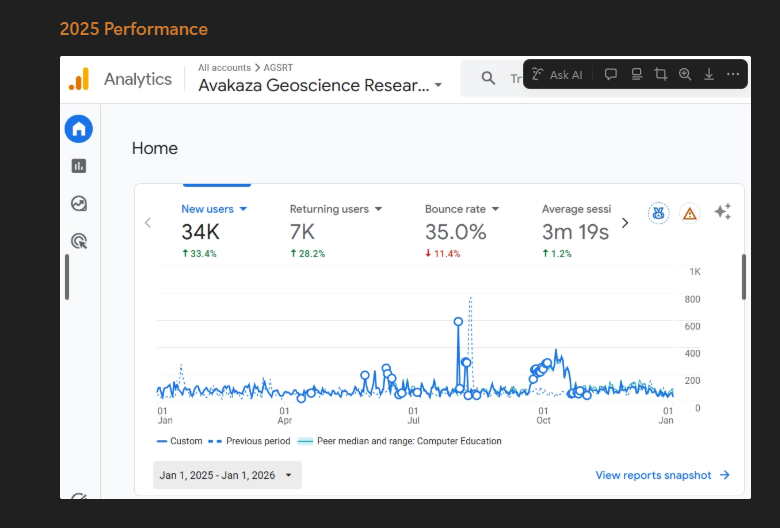Image resolution: width=780 pixels, height=528 pixels.
Task: Click the Analytics product name text
Action: point(138,79)
